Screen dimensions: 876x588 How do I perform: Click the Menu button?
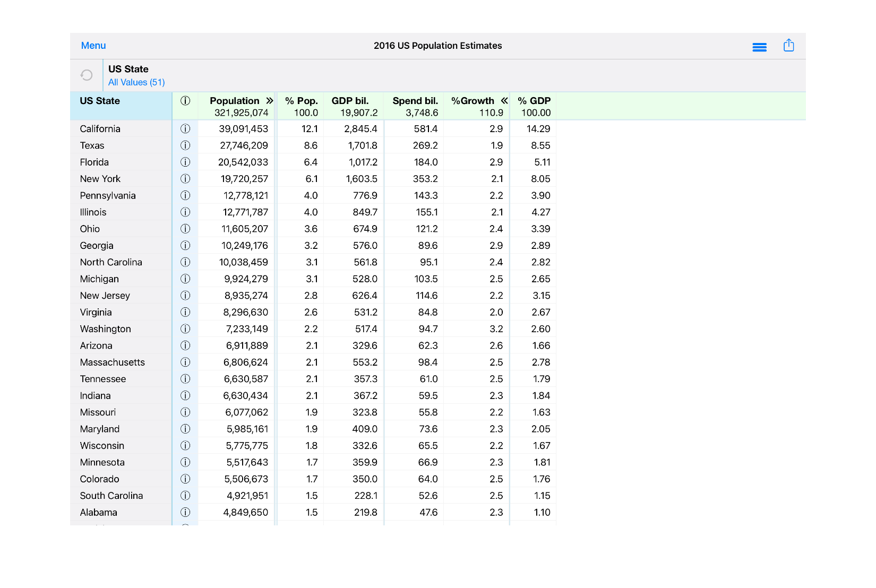(93, 46)
